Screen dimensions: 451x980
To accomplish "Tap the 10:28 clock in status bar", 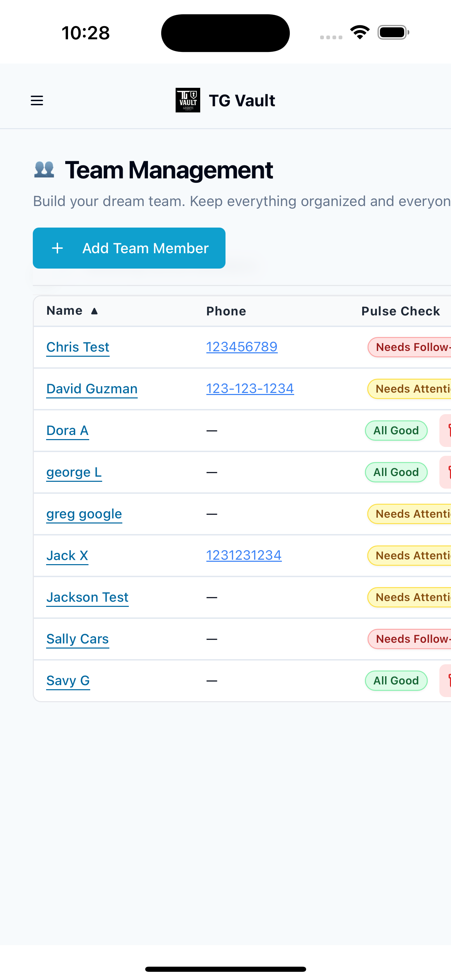I will (85, 33).
